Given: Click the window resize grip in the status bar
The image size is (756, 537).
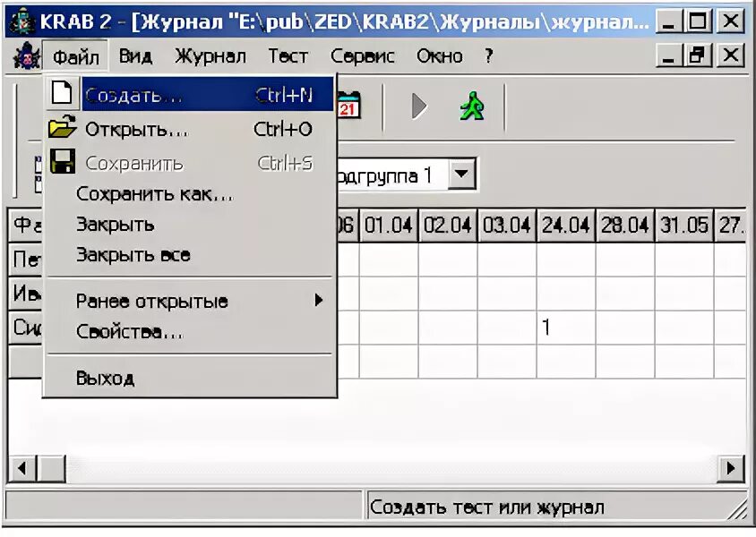Looking at the screenshot, I should point(739,509).
